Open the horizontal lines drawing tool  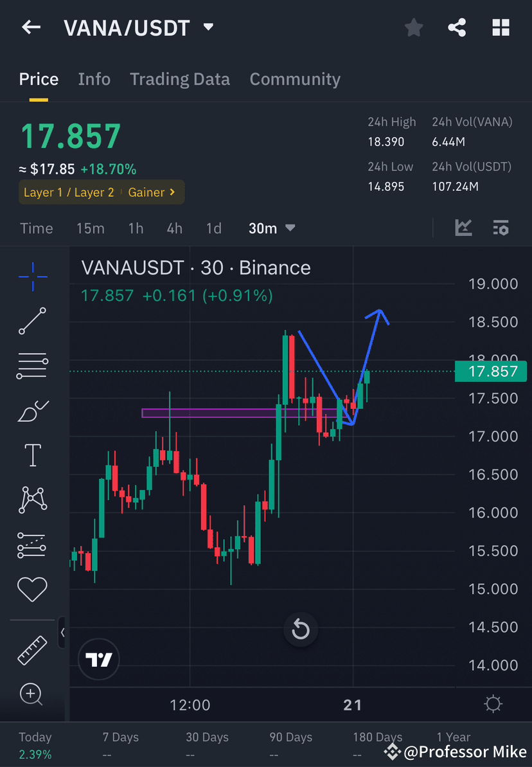(32, 365)
